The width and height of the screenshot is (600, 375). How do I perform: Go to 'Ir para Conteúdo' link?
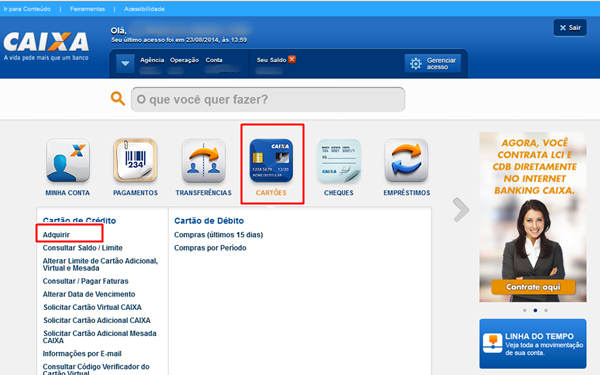tap(27, 9)
